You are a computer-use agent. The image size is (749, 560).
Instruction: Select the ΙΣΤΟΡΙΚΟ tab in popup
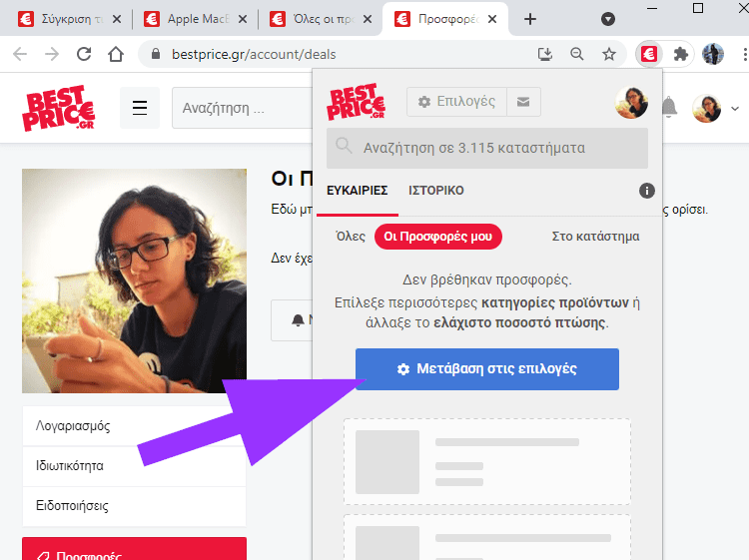436,191
